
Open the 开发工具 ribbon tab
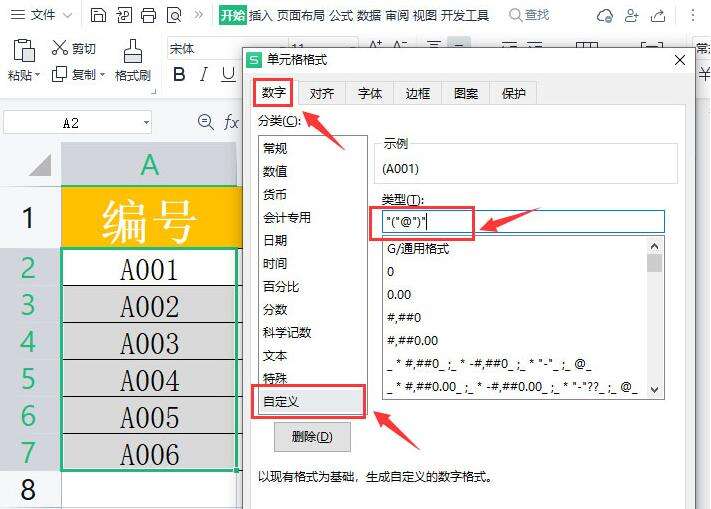click(465, 15)
